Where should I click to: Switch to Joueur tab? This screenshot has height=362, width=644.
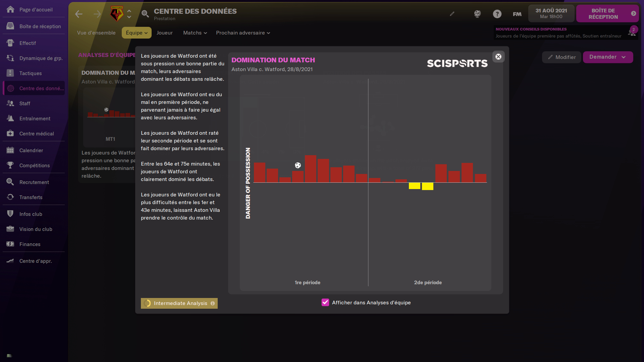[x=164, y=33]
